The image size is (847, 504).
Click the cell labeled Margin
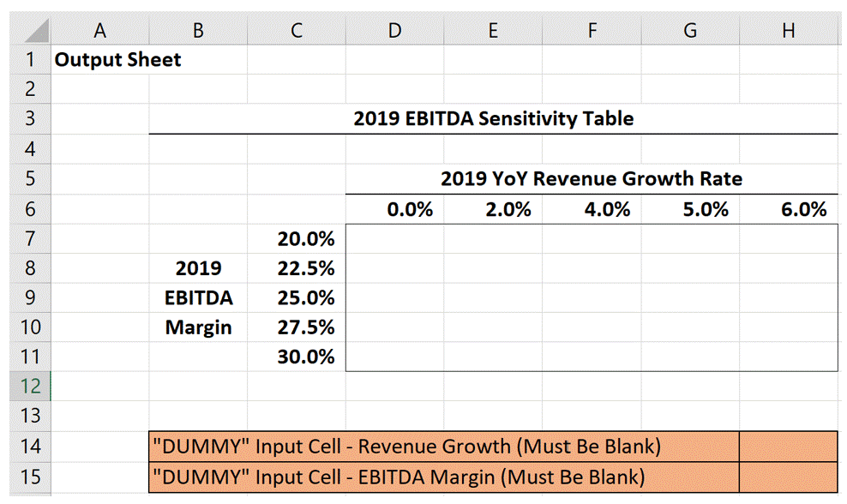[198, 327]
